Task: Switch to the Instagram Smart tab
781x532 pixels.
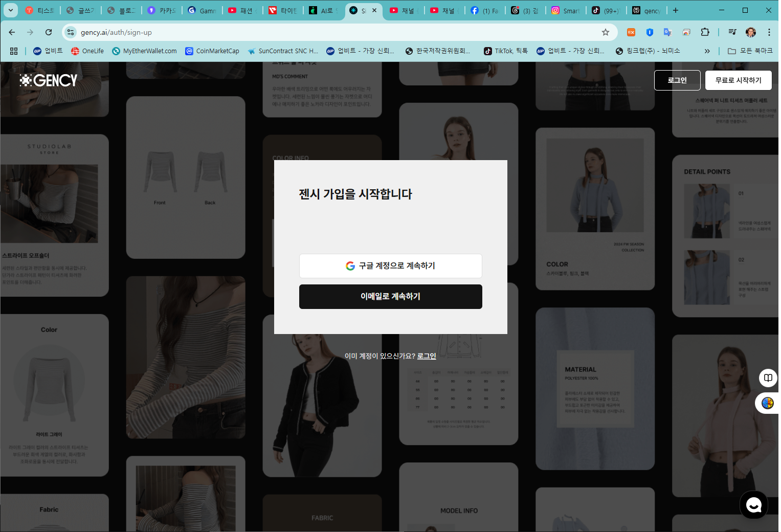Action: coord(567,10)
